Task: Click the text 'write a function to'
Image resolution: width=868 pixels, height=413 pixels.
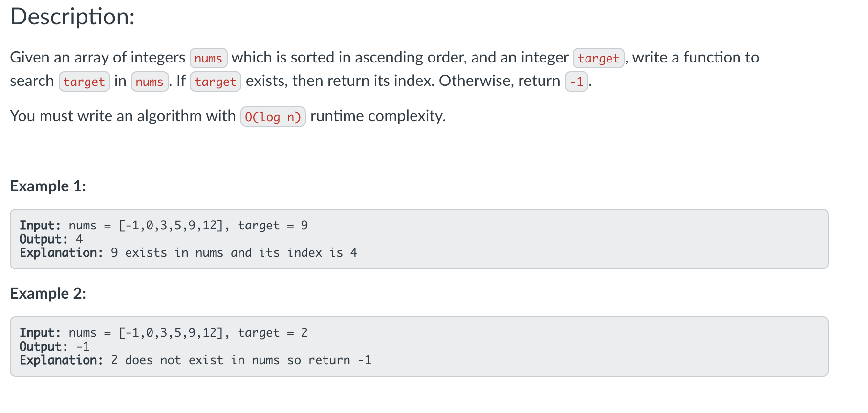Action: 695,57
